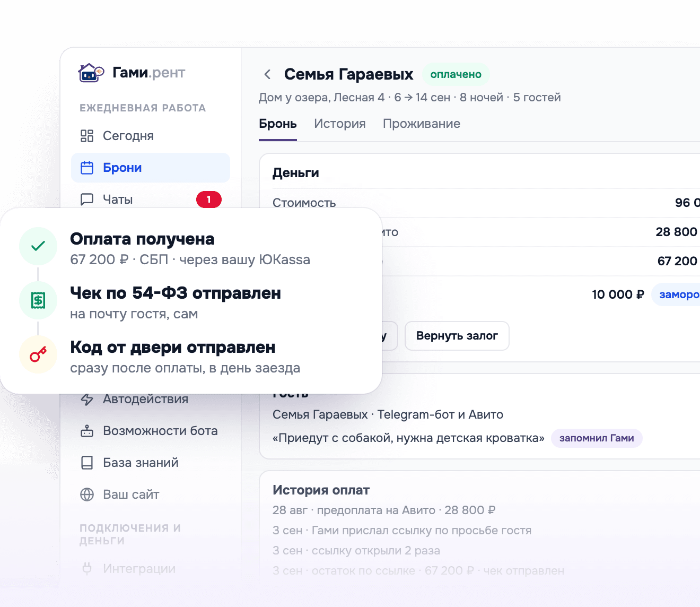The image size is (700, 607).
Task: Click the Сегодня dashboard grid icon
Action: coord(87,136)
